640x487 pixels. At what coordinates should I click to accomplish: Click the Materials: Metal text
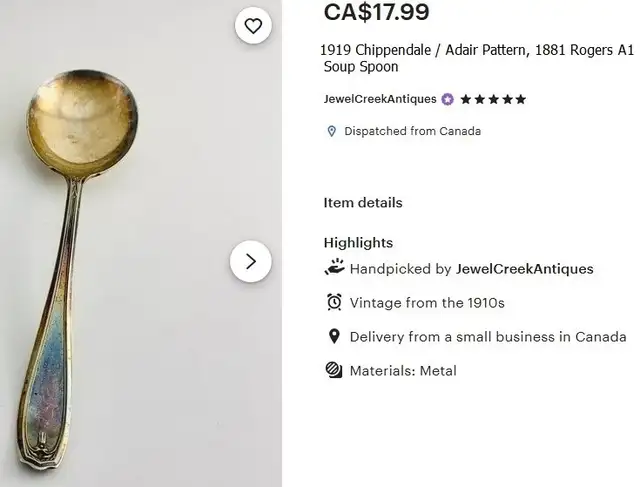403,371
